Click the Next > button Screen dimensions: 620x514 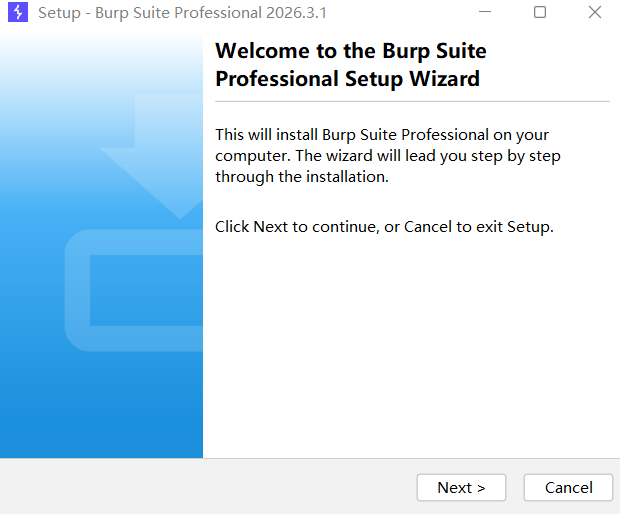(x=461, y=488)
